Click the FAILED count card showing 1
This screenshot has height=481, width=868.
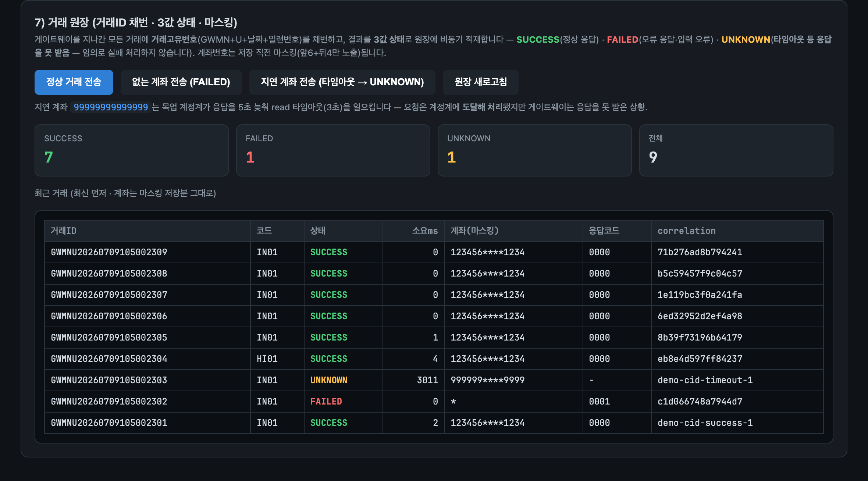coord(333,150)
